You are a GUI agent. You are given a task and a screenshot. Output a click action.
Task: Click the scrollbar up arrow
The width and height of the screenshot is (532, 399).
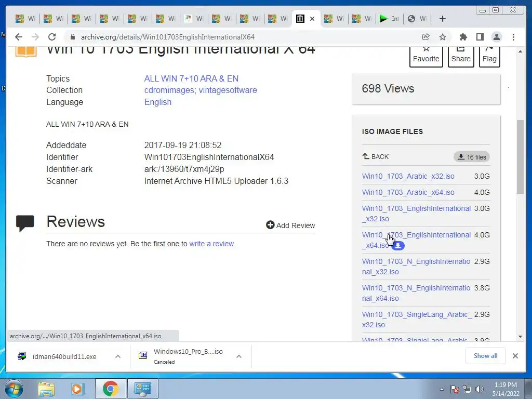pyautogui.click(x=520, y=51)
